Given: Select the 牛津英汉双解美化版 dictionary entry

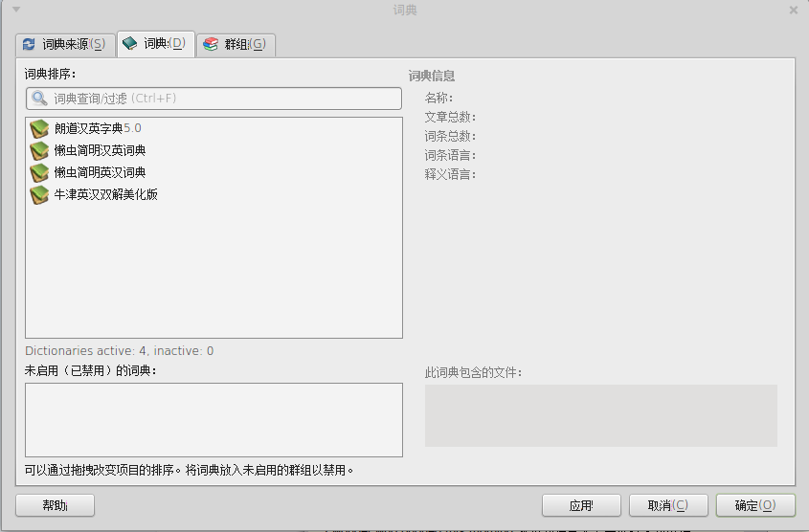Looking at the screenshot, I should click(213, 195).
